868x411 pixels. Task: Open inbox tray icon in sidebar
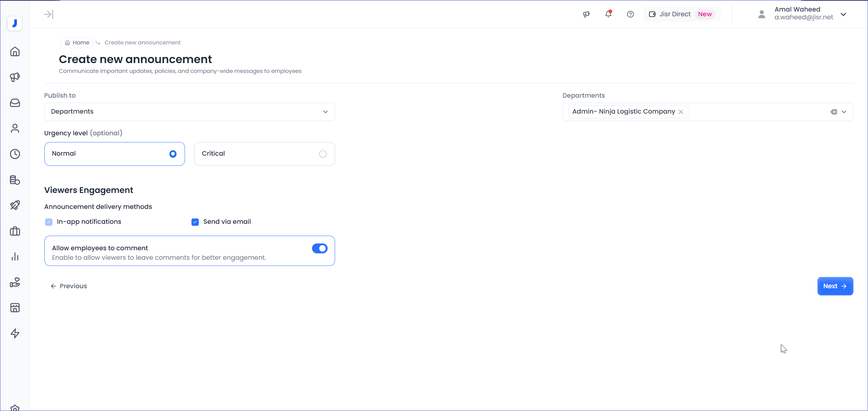coord(15,103)
